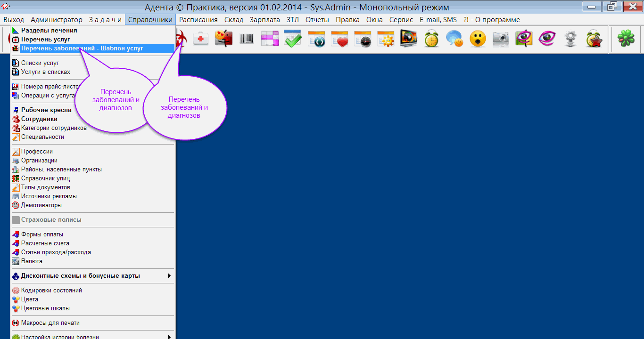This screenshot has height=339, width=644.
Task: Select Цветовые шкалы menu entry
Action: [x=45, y=308]
